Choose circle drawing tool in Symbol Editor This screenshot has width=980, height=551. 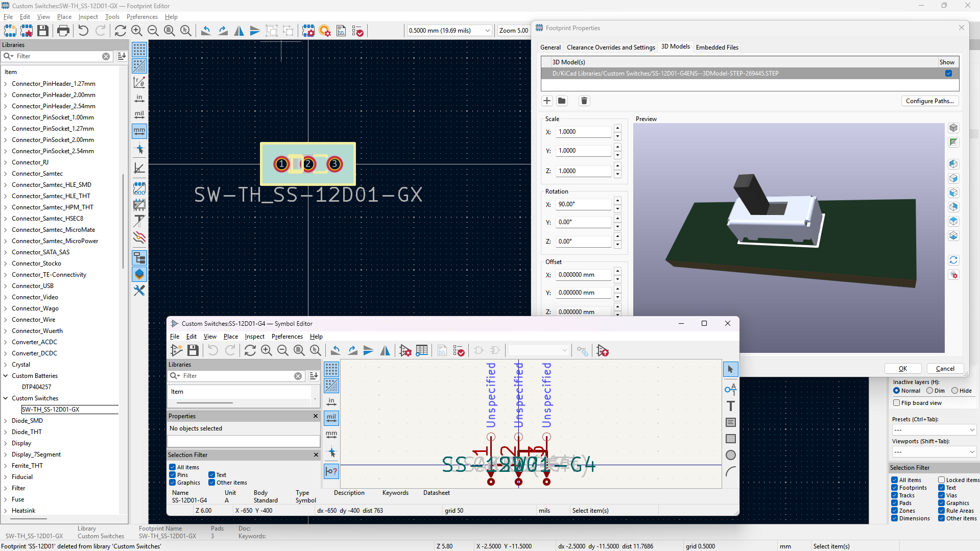[731, 455]
